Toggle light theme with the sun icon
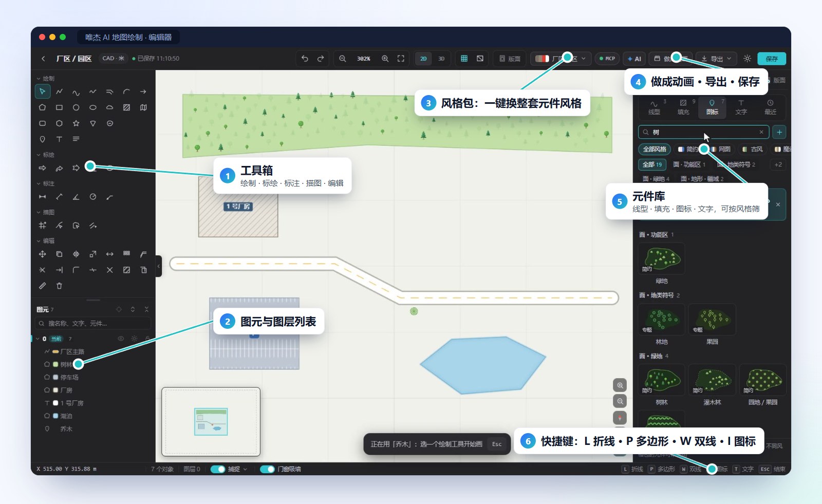The height and width of the screenshot is (504, 822). point(748,59)
